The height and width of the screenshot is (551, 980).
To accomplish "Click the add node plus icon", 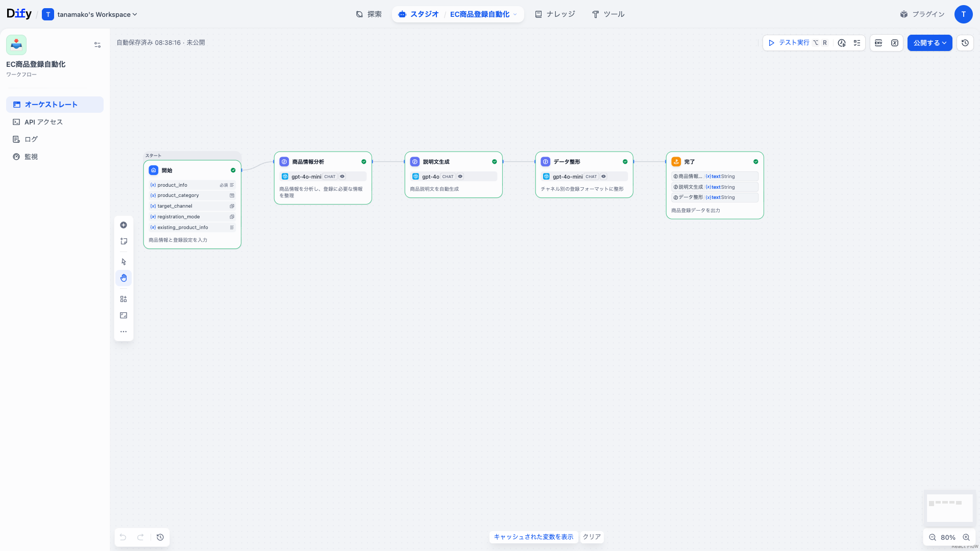I will (124, 225).
